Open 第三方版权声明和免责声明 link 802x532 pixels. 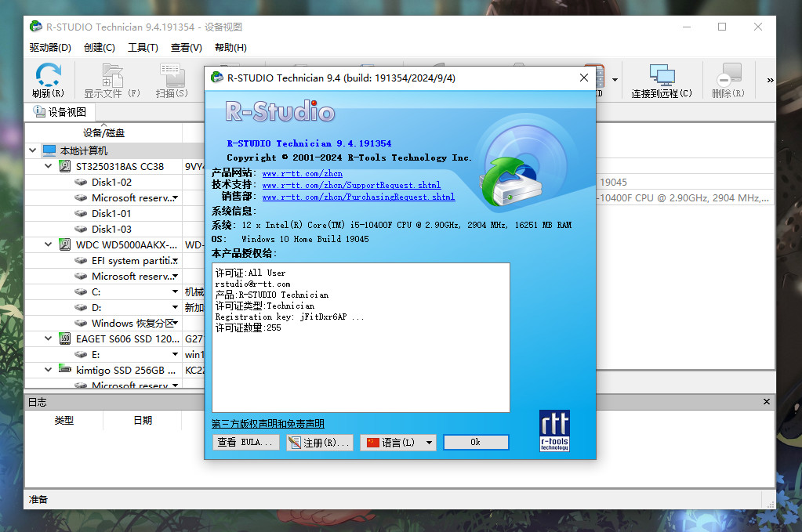pos(268,424)
